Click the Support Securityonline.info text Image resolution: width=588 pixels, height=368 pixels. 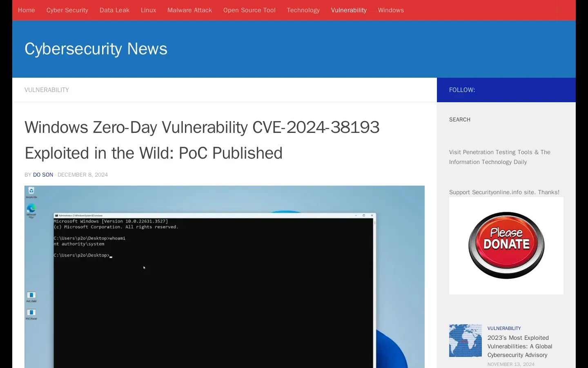pyautogui.click(x=504, y=192)
